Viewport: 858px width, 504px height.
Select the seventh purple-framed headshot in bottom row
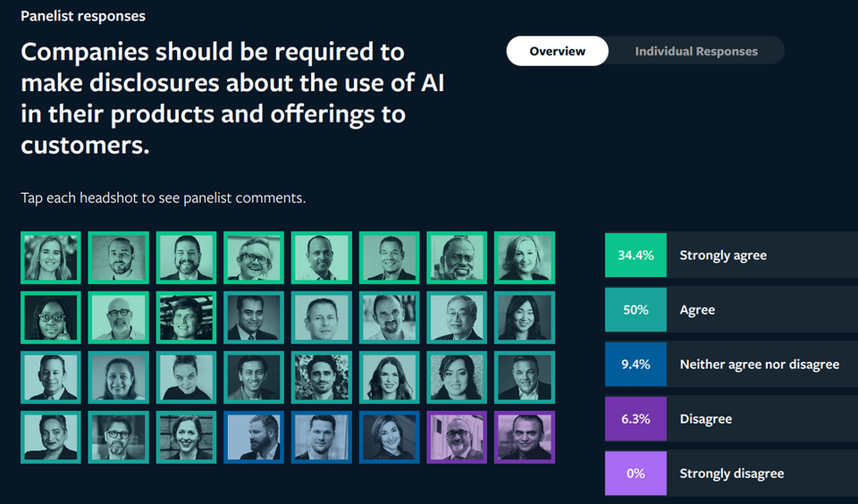point(457,437)
